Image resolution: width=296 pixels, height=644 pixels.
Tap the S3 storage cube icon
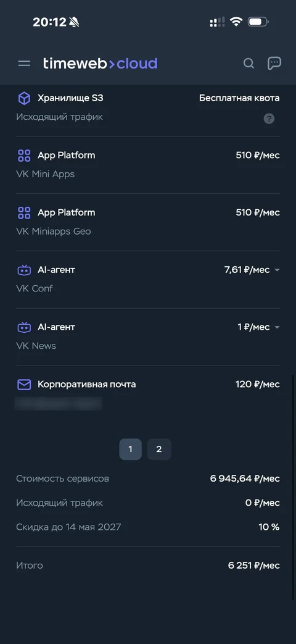(x=24, y=98)
